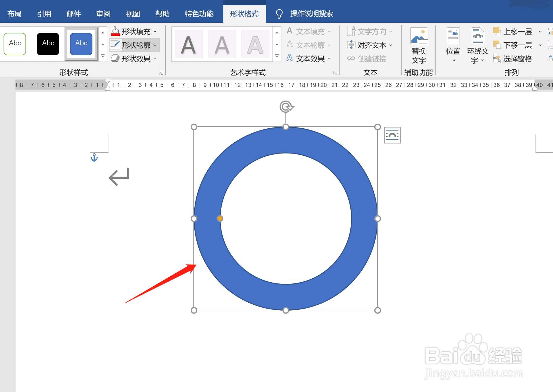The width and height of the screenshot is (553, 392).
Task: Click the 替换文字 alt text button
Action: point(419,46)
